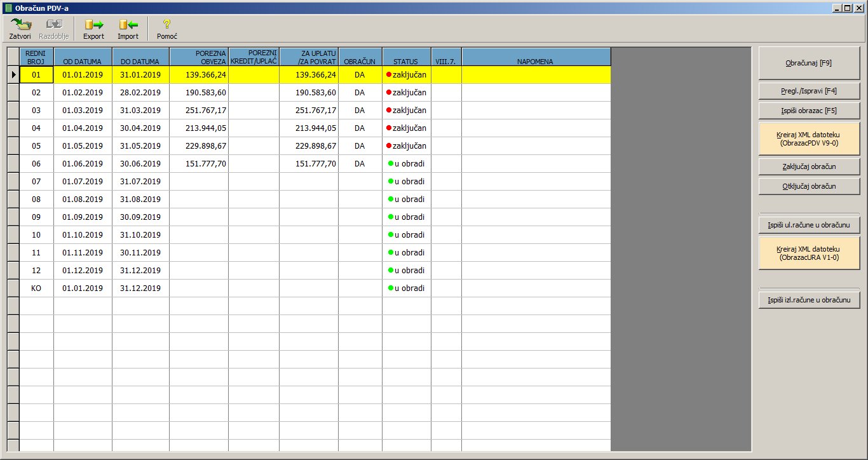Click zaključan status of row 04
This screenshot has width=868, height=460.
click(407, 128)
